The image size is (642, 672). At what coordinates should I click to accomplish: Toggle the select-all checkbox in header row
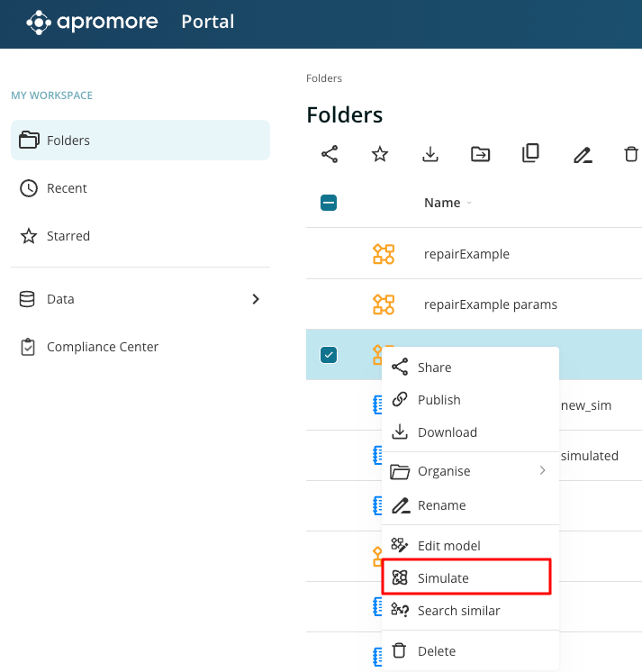pyautogui.click(x=329, y=203)
